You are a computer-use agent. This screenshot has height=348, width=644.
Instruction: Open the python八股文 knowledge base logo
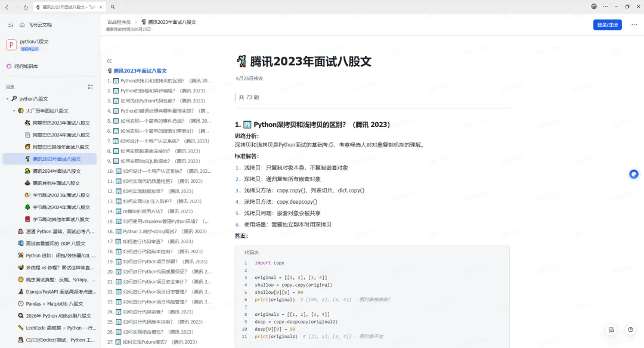click(x=11, y=45)
